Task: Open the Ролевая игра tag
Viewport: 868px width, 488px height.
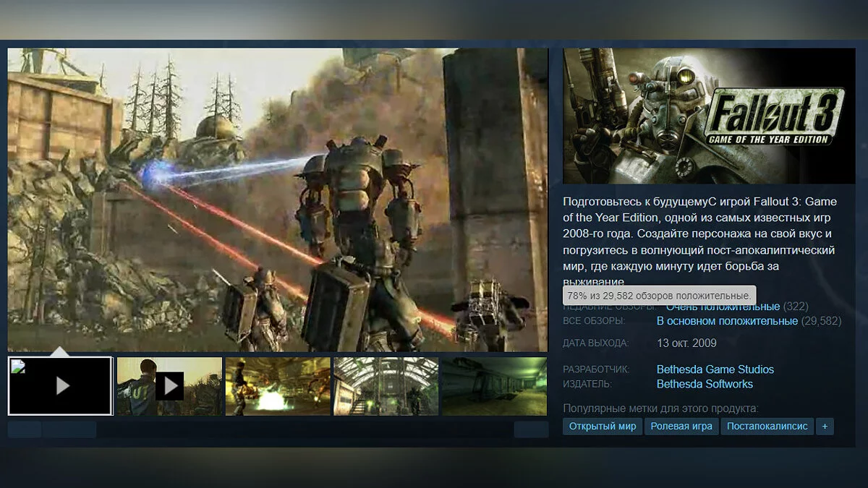Action: click(681, 426)
